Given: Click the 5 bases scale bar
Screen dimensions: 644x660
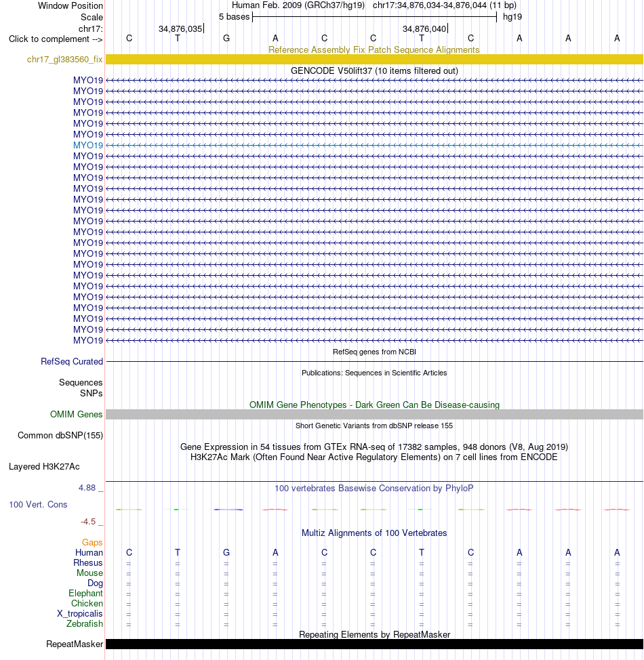Looking at the screenshot, I should (374, 17).
